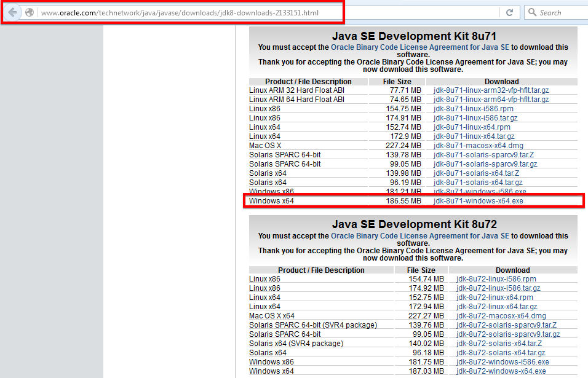
Task: Click 'Linux ARM 32 Hard Float ABI' row label
Action: coord(296,90)
